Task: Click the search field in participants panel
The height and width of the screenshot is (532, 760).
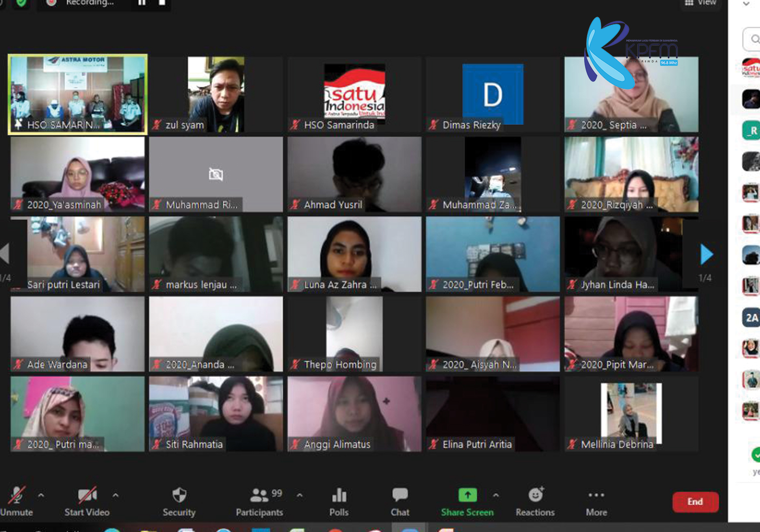Action: point(751,39)
